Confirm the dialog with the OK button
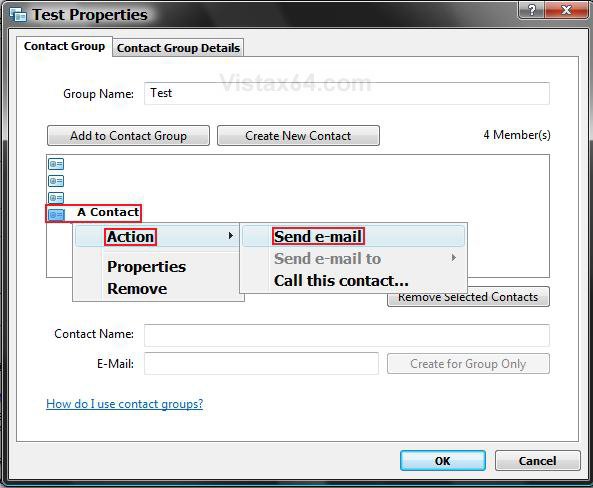The image size is (593, 488). pos(443,460)
